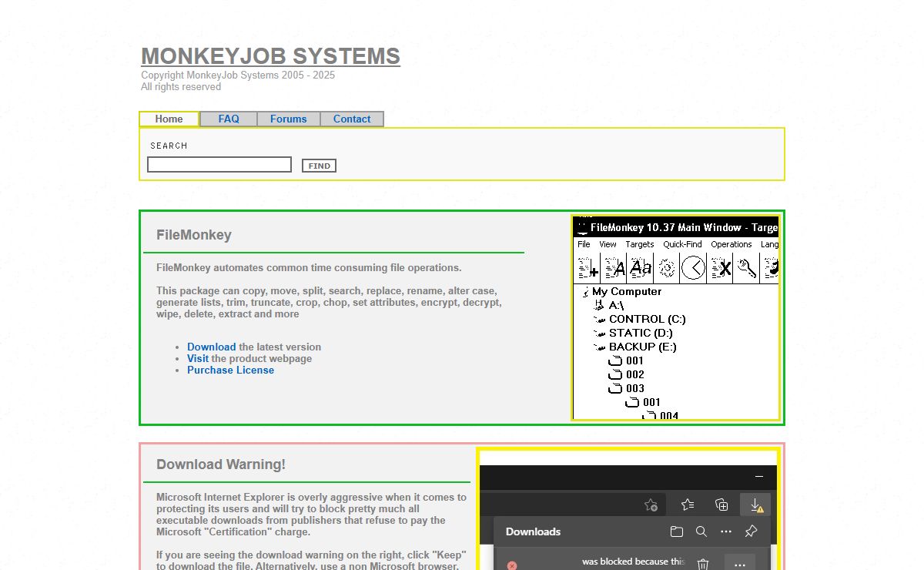Click the red blocked X icon
Viewport: 924px width, 570px height.
click(512, 565)
